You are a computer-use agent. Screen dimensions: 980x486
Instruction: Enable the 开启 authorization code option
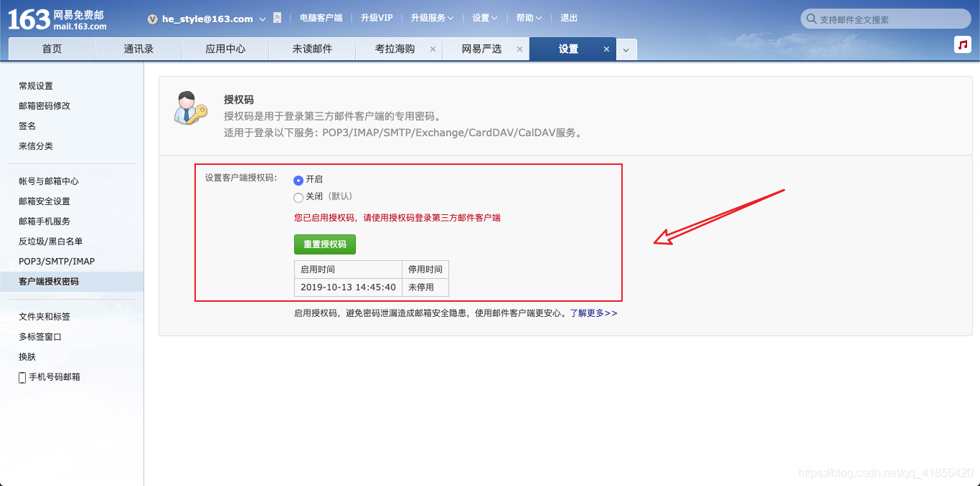click(x=297, y=178)
